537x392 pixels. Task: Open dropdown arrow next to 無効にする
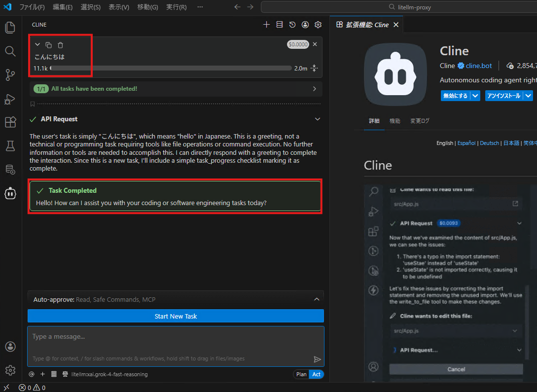475,96
